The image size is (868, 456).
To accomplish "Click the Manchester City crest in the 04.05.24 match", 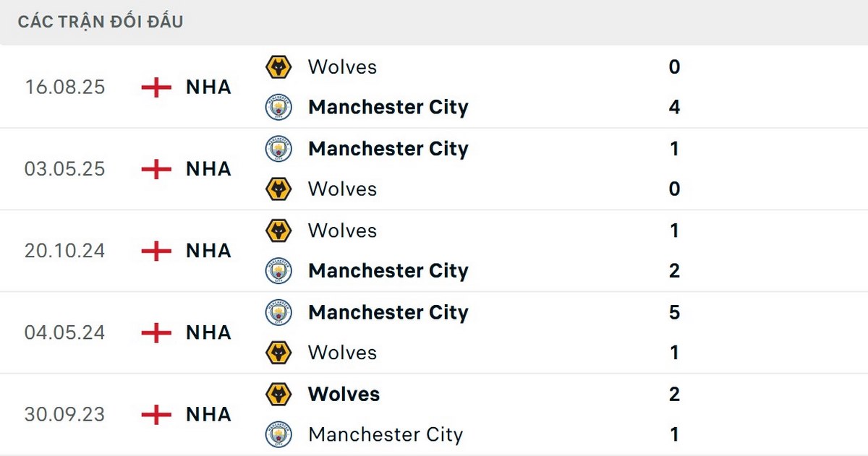I will (278, 313).
